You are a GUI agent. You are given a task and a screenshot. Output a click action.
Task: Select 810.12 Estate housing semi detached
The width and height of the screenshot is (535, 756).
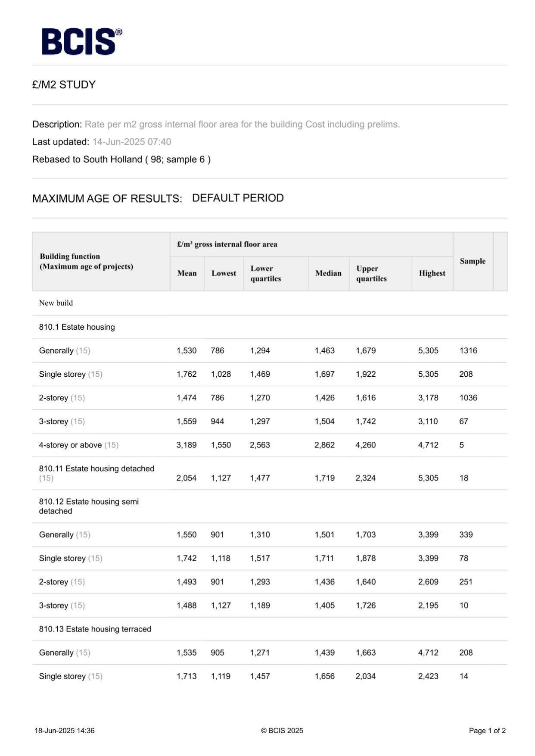[x=89, y=506]
